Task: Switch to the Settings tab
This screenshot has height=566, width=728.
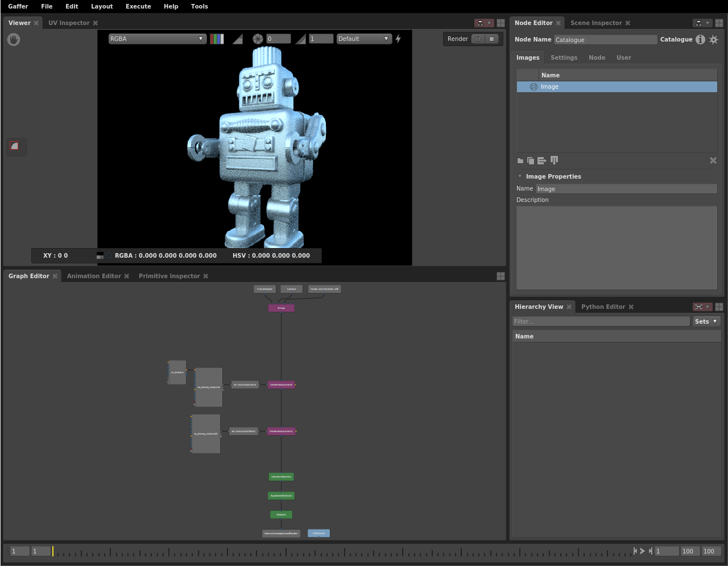Action: pyautogui.click(x=564, y=57)
